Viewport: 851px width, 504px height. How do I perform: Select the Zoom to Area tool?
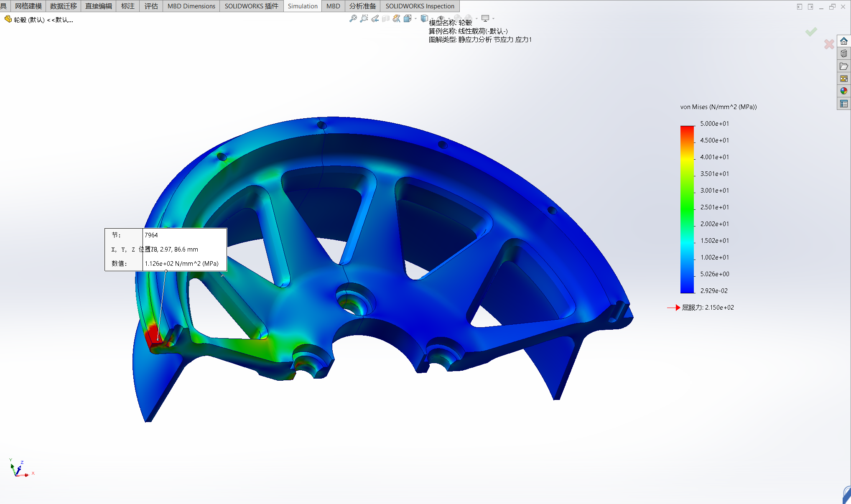pos(364,18)
